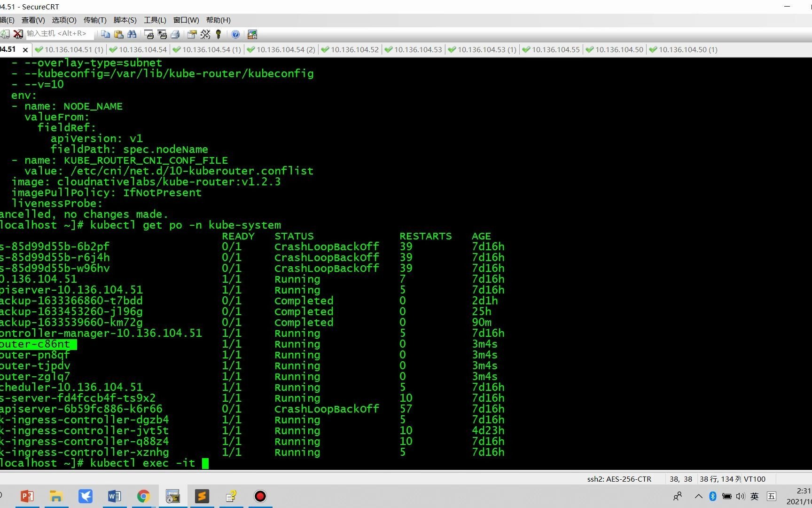Switch to the plain 10.136.104.54 tab
The height and width of the screenshot is (508, 812).
[138, 49]
